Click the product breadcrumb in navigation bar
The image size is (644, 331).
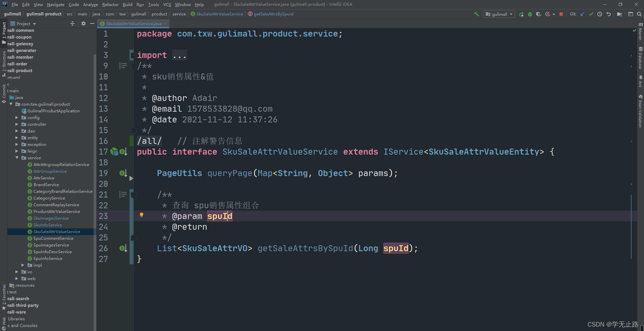point(159,14)
